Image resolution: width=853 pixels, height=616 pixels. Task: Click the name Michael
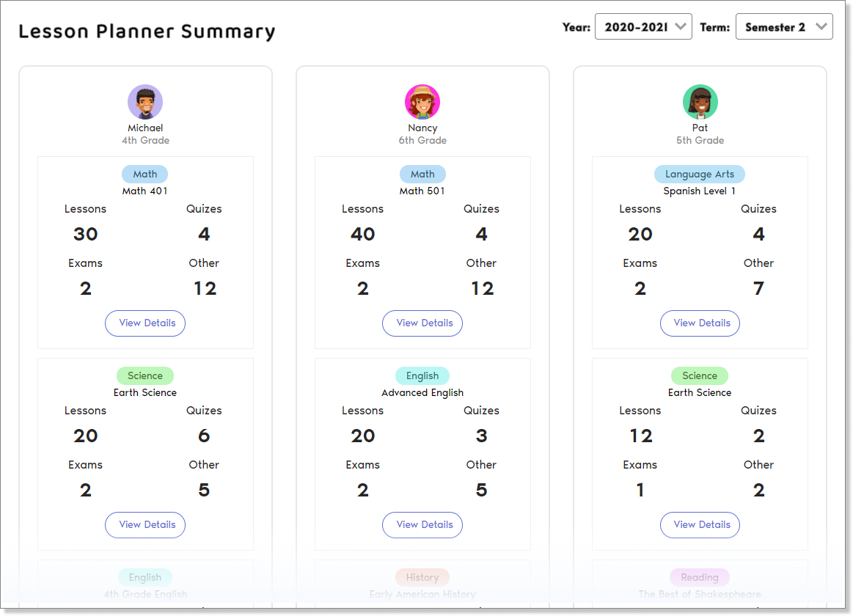145,128
